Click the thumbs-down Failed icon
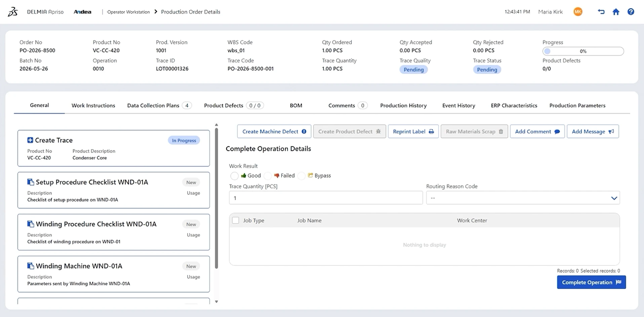 (x=277, y=175)
